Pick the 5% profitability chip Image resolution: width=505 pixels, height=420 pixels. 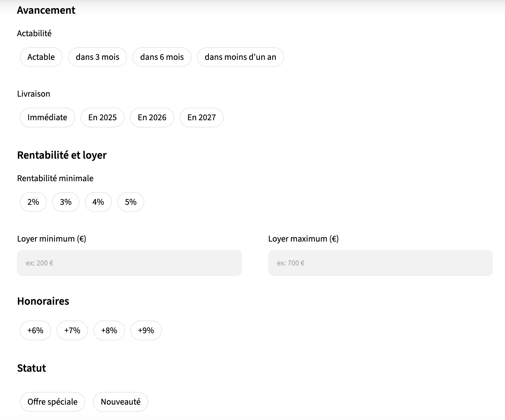click(x=131, y=202)
